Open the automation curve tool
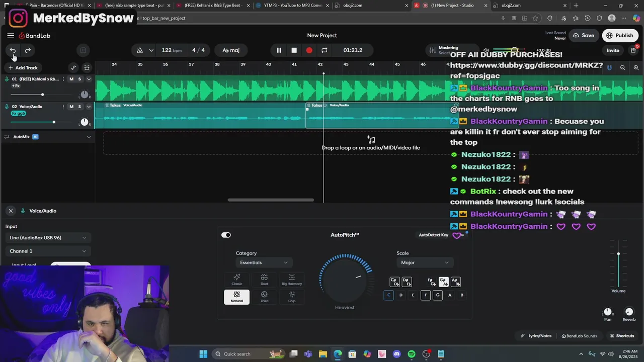The image size is (644, 362). click(73, 67)
